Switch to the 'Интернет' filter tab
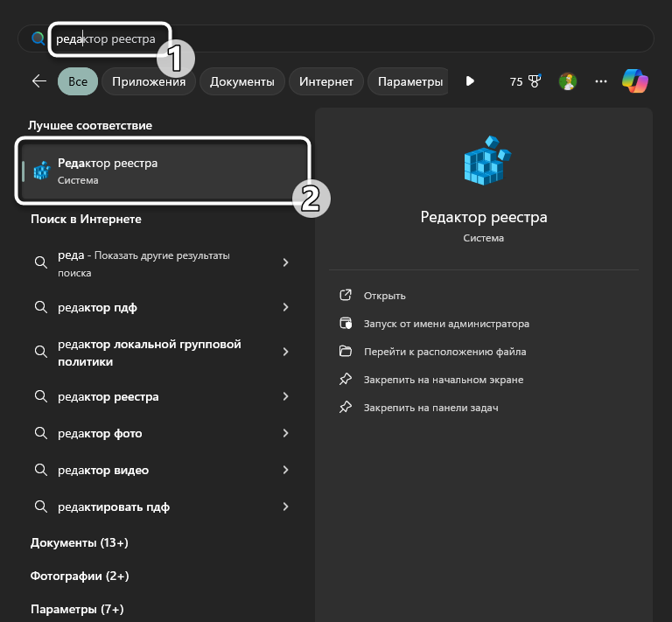Image resolution: width=672 pixels, height=622 pixels. click(x=326, y=81)
